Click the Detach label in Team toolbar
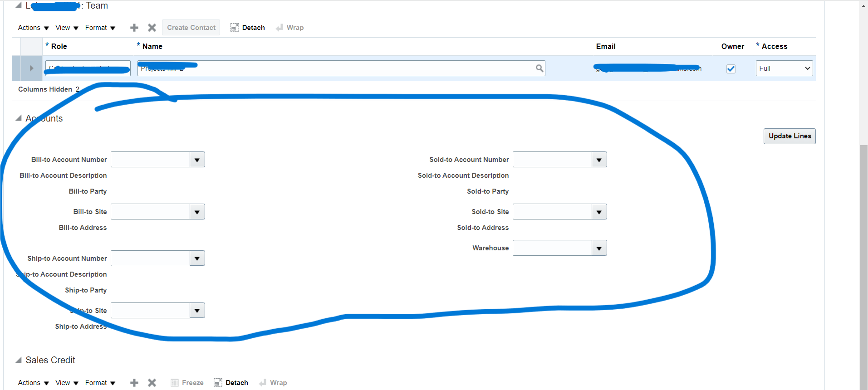 [x=254, y=28]
